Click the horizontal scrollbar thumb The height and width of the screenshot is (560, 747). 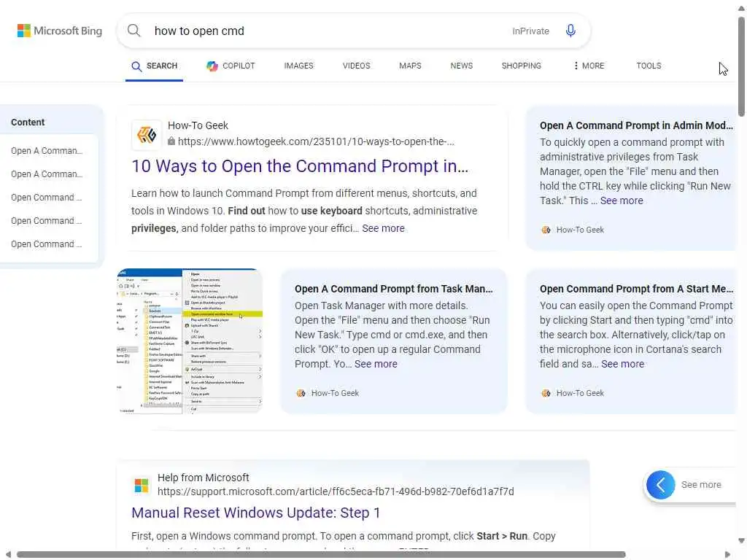(321, 555)
